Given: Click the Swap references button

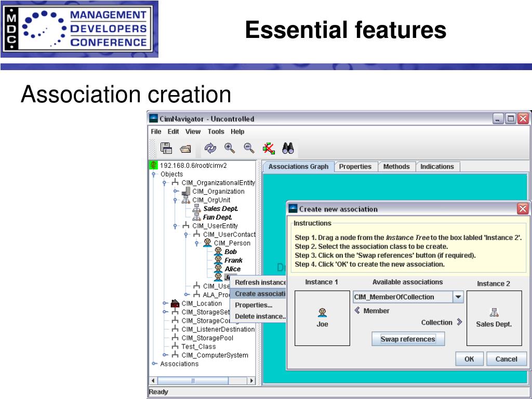Looking at the screenshot, I should point(408,339).
